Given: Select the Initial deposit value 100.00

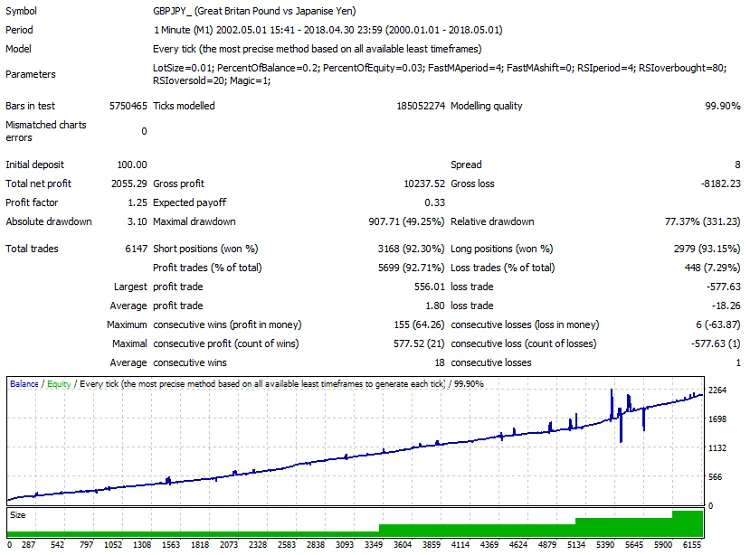Looking at the screenshot, I should point(131,164).
